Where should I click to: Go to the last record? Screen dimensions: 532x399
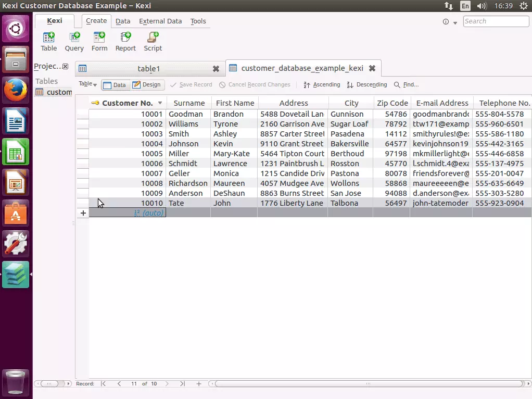(183, 384)
